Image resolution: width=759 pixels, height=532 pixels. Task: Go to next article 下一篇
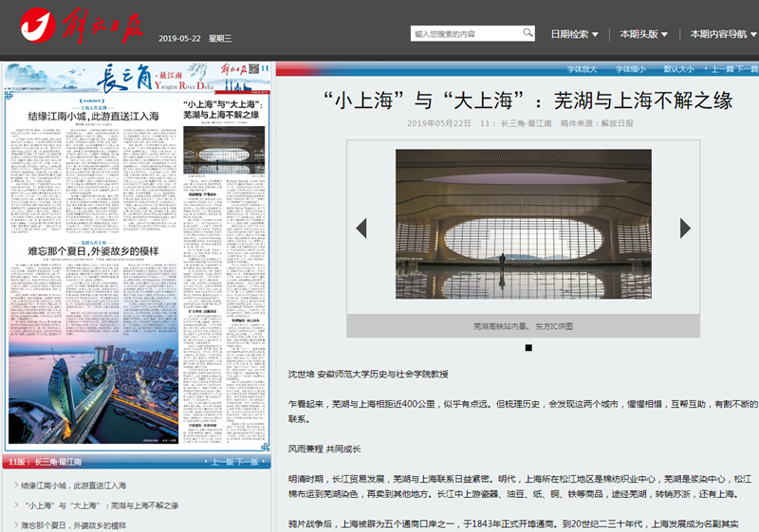pyautogui.click(x=750, y=69)
